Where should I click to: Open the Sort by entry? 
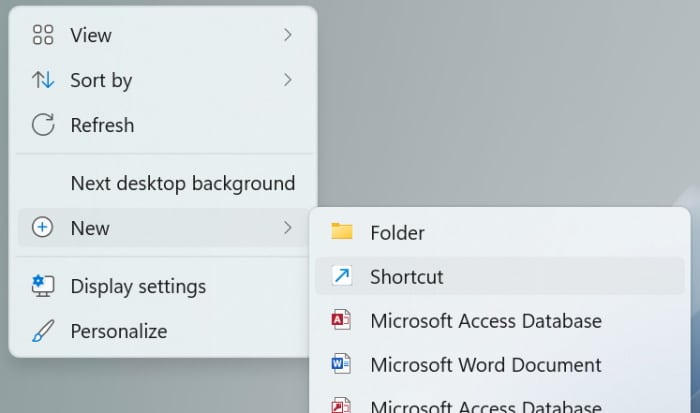tap(163, 80)
